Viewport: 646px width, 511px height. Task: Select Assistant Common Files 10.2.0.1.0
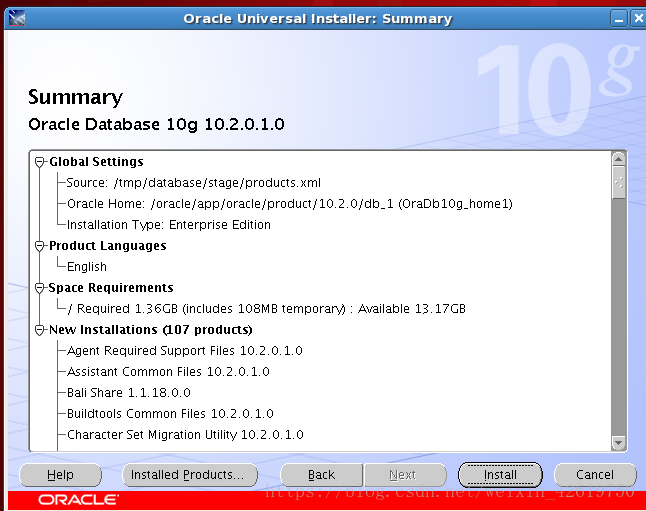point(168,372)
